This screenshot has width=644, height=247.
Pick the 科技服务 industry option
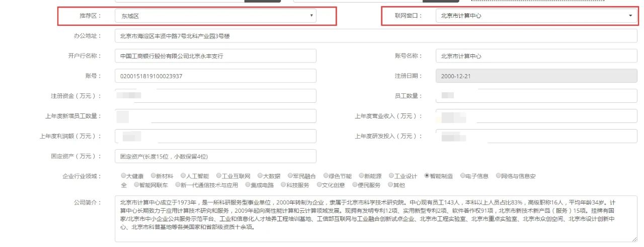[x=283, y=185]
